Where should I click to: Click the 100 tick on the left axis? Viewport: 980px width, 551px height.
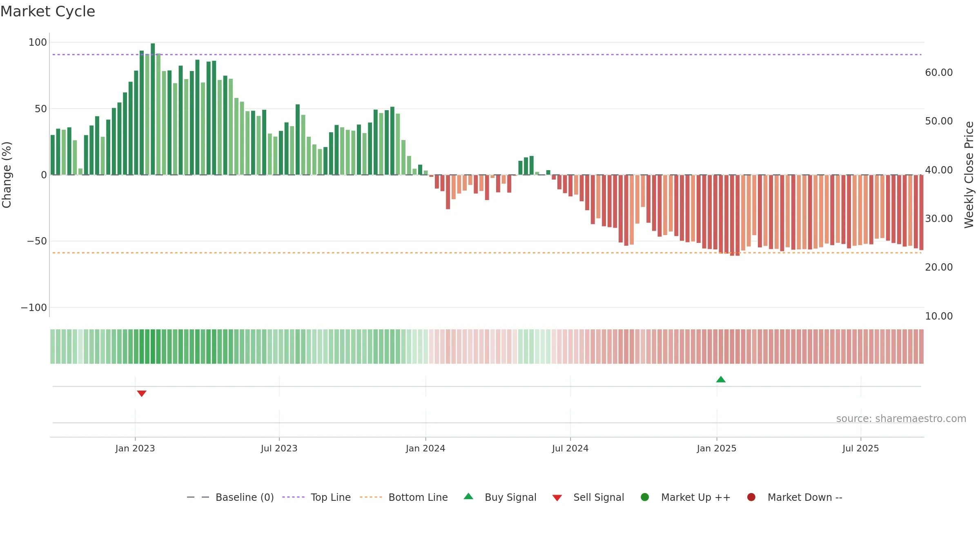pyautogui.click(x=38, y=42)
